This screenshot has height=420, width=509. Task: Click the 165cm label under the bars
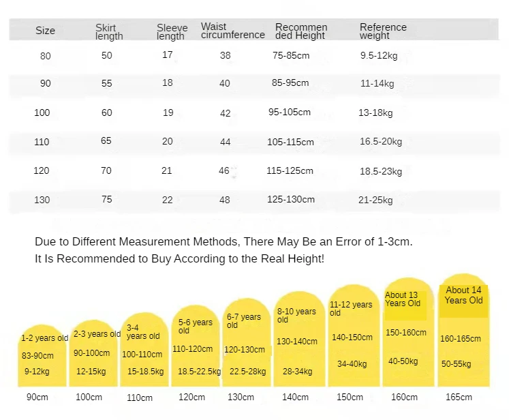click(459, 397)
